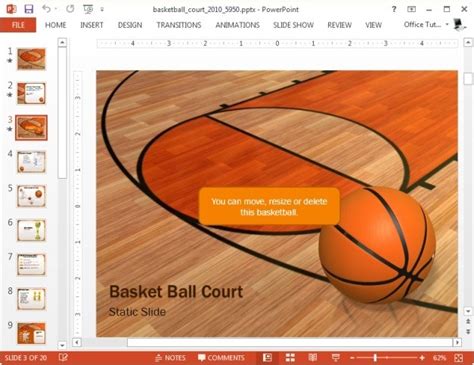Click the slide panel scrollbar thumb
This screenshot has width=474, height=365.
(62, 113)
